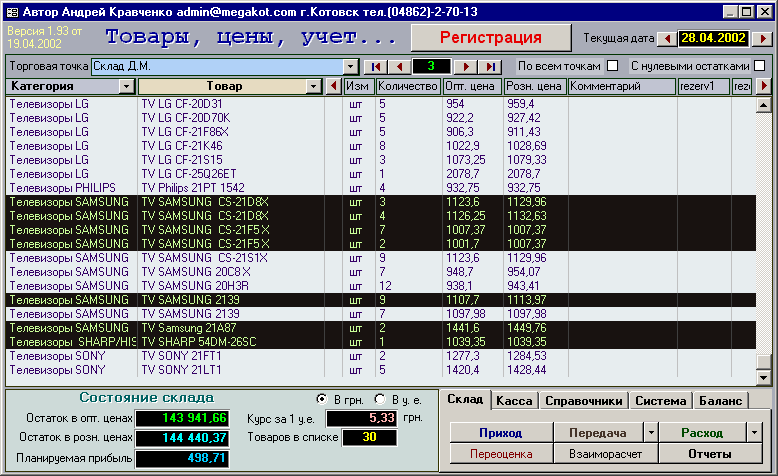Image resolution: width=778 pixels, height=476 pixels.
Task: Select row 'TV SHARP 54DM-26SC'
Action: (381, 342)
